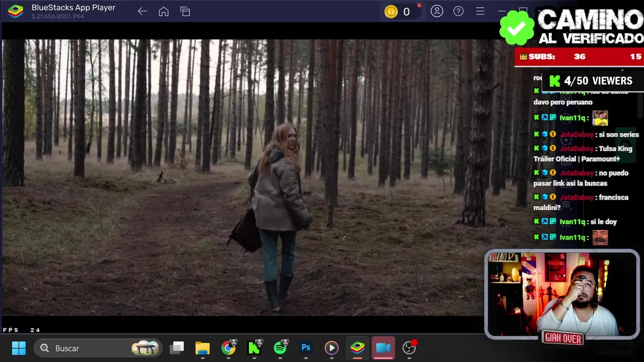Click the Buscar taskbar search field
The image size is (644, 362).
98,348
